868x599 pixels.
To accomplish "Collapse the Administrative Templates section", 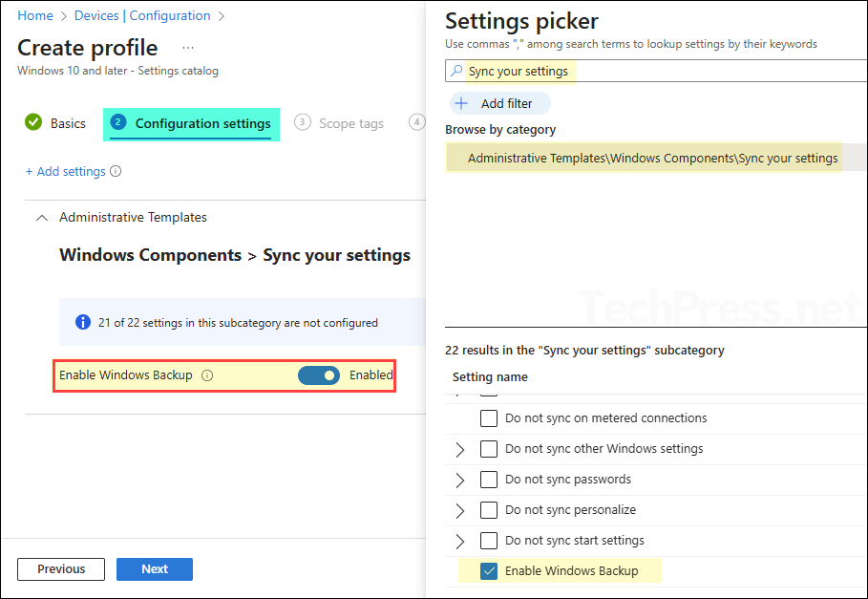I will [42, 218].
